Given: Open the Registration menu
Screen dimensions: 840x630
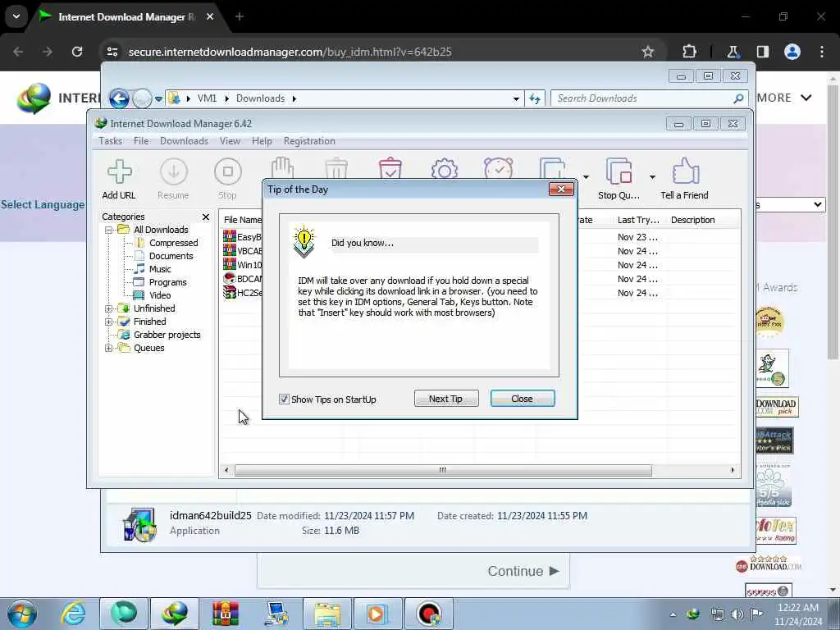Looking at the screenshot, I should tap(309, 141).
